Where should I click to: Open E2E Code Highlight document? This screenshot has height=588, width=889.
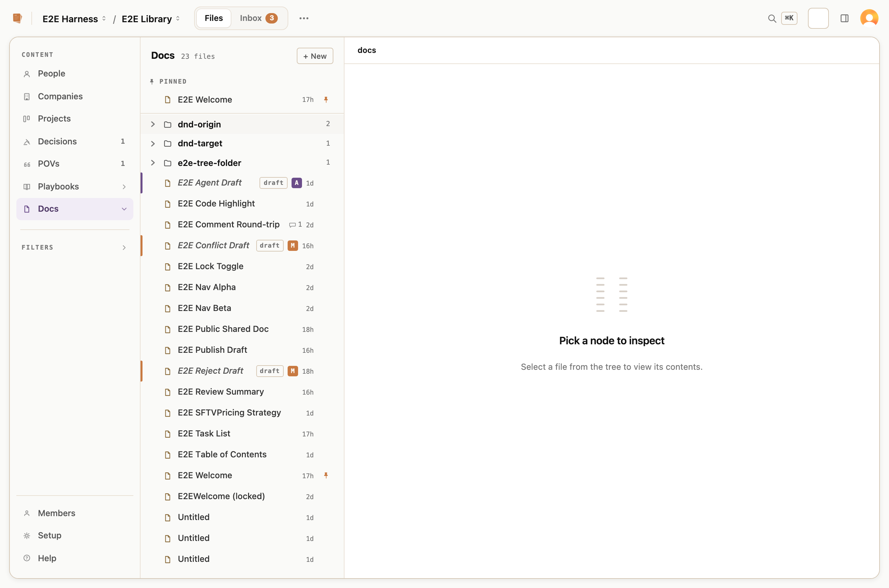(242, 204)
